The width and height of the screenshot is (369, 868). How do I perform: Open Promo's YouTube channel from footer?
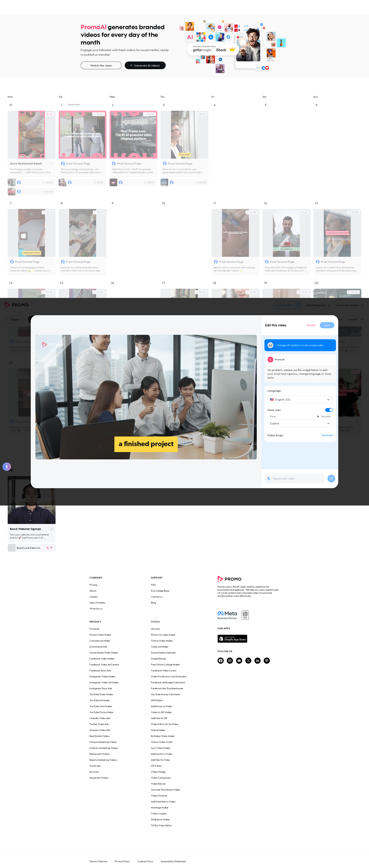click(239, 660)
